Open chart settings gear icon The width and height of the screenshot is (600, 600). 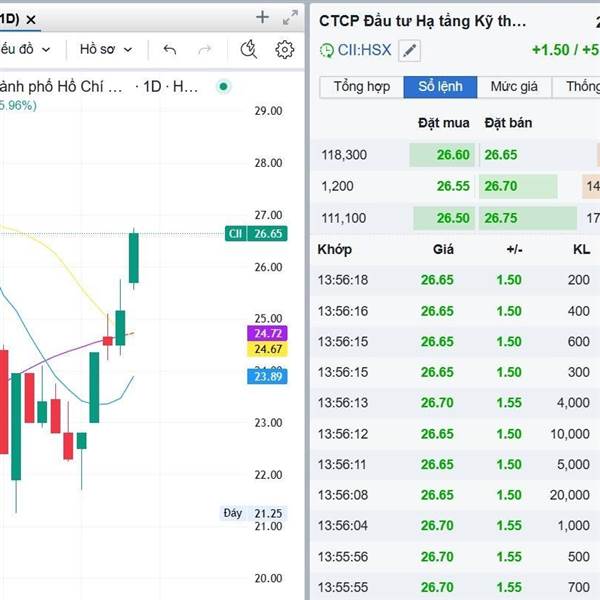285,49
